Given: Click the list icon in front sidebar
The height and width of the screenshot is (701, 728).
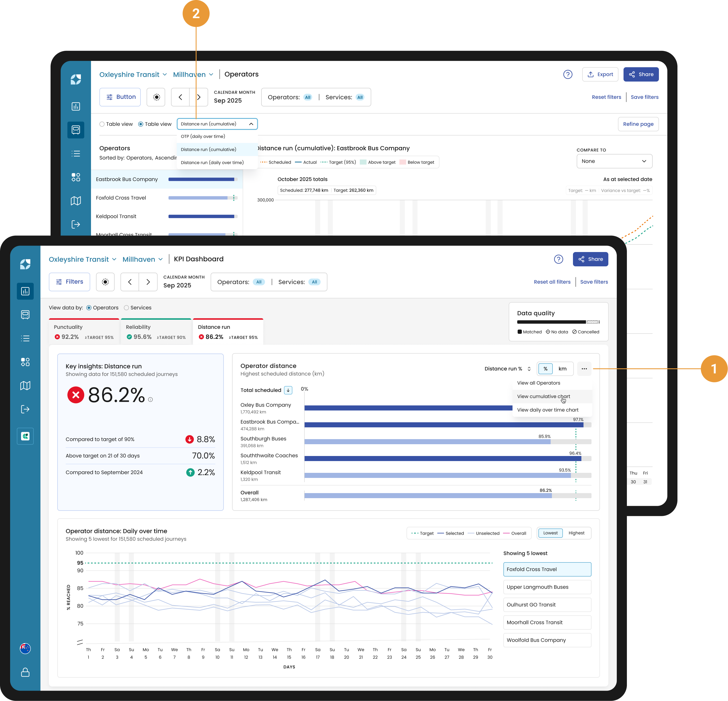Looking at the screenshot, I should [25, 339].
